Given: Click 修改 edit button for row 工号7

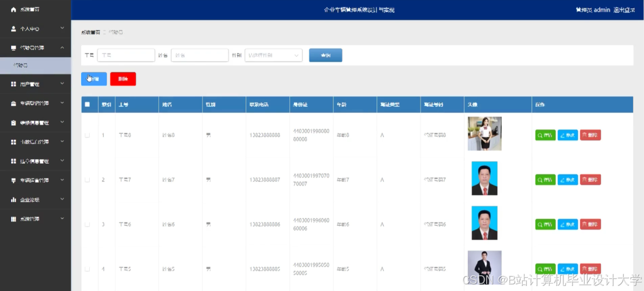Looking at the screenshot, I should click(567, 180).
